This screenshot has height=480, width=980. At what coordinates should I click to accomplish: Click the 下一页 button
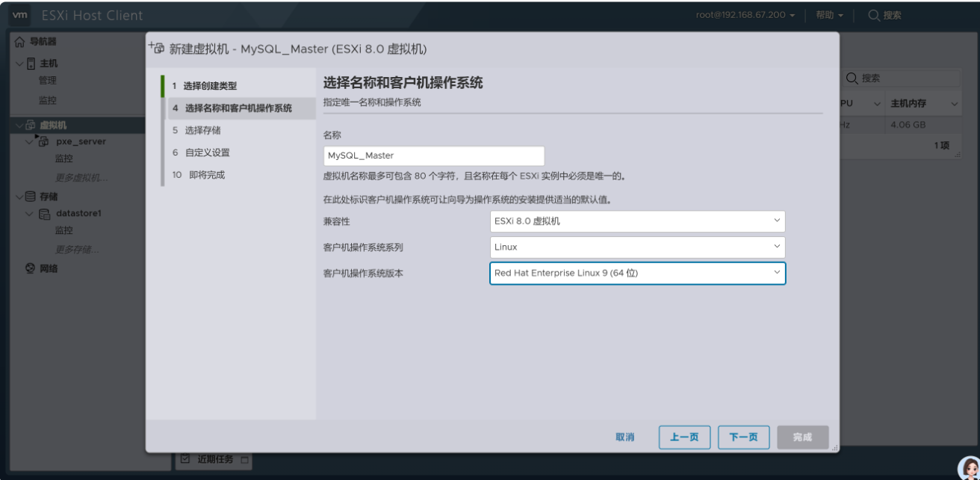[744, 437]
